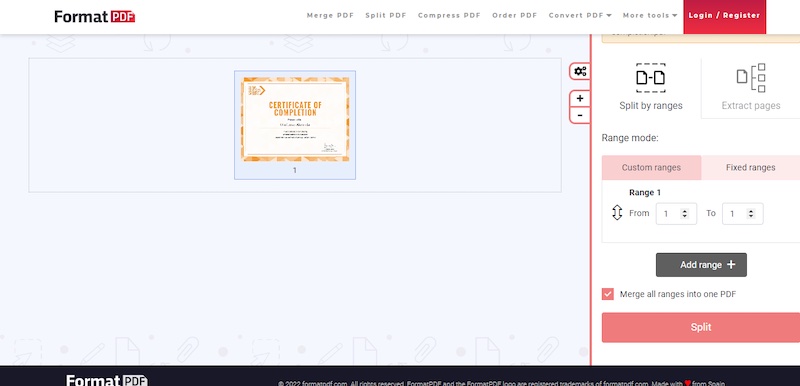
Task: Expand the More tools dropdown
Action: (649, 15)
